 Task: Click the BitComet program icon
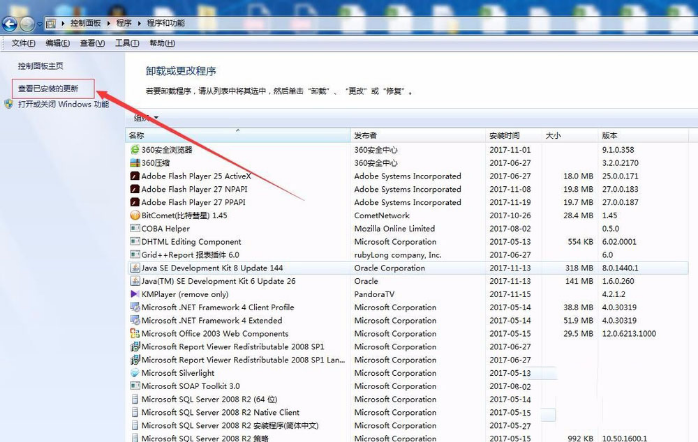135,215
